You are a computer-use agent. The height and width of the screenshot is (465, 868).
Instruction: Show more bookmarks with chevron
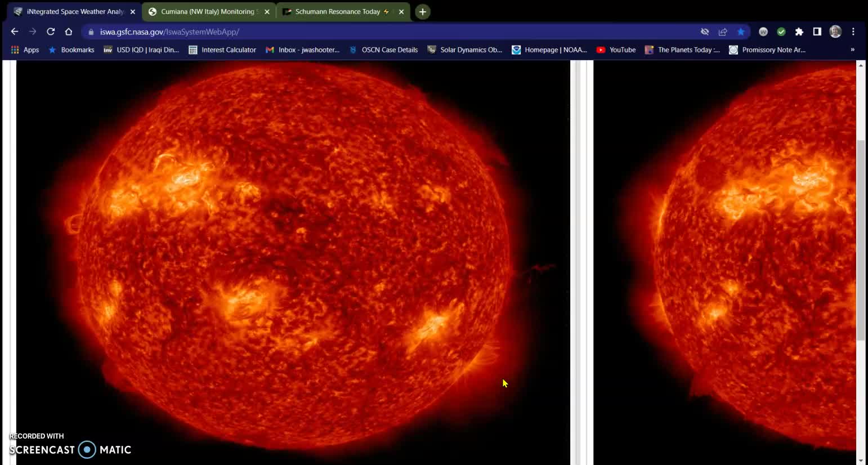point(852,50)
